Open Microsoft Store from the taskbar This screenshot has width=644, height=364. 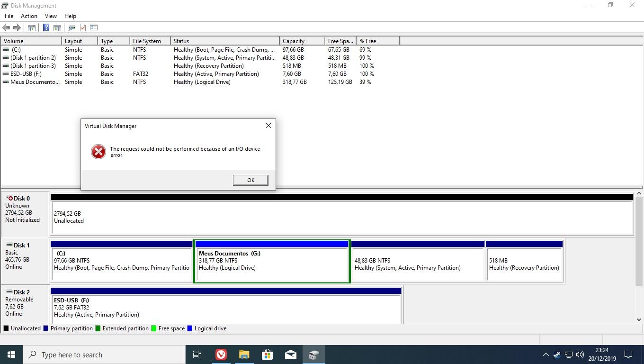click(x=267, y=355)
